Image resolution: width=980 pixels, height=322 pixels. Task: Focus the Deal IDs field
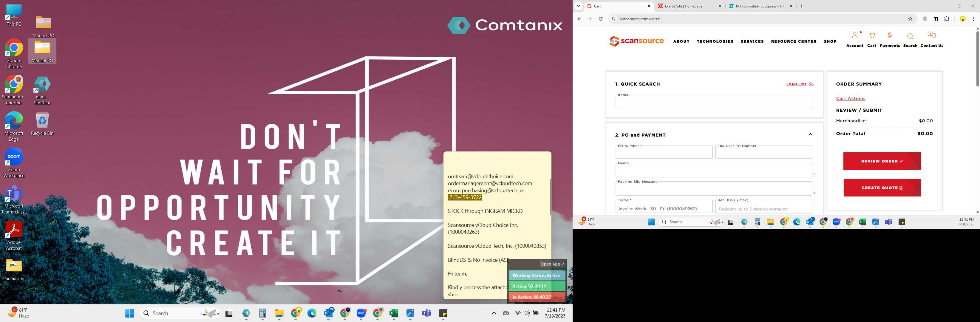[x=763, y=207]
